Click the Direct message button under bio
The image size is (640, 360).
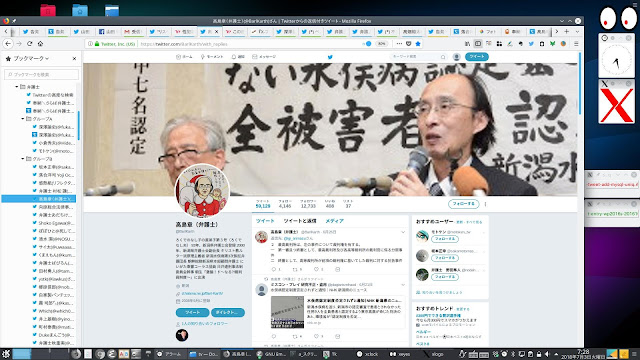pos(228,312)
